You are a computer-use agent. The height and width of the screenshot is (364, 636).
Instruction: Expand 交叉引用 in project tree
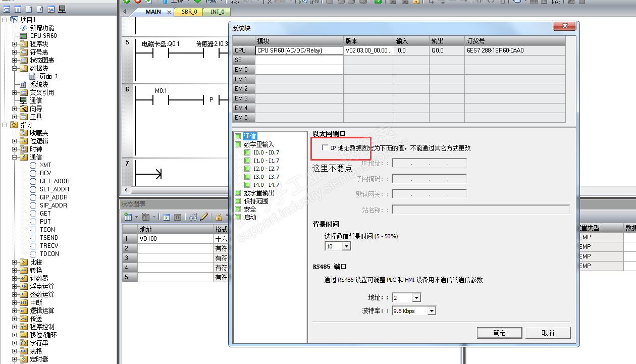(15, 92)
